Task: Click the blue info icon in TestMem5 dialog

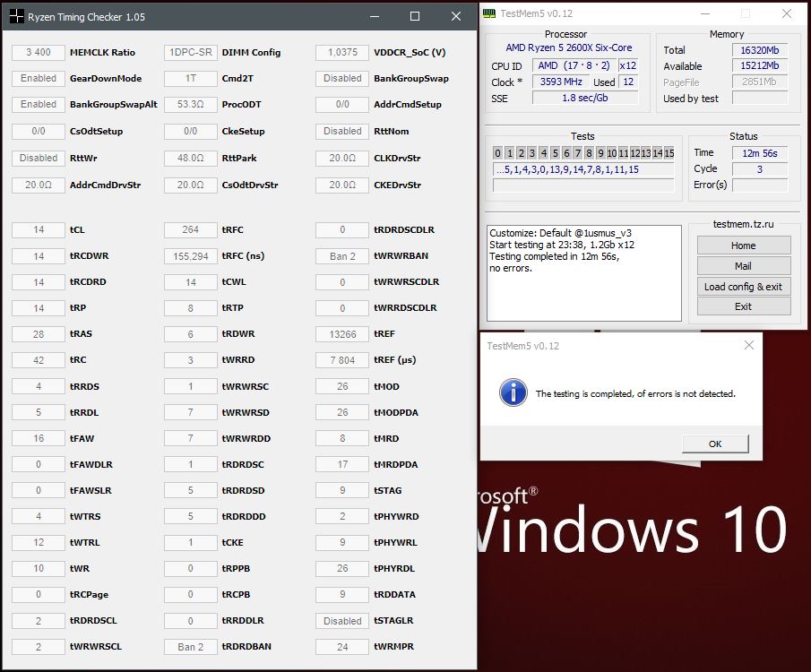Action: click(513, 392)
